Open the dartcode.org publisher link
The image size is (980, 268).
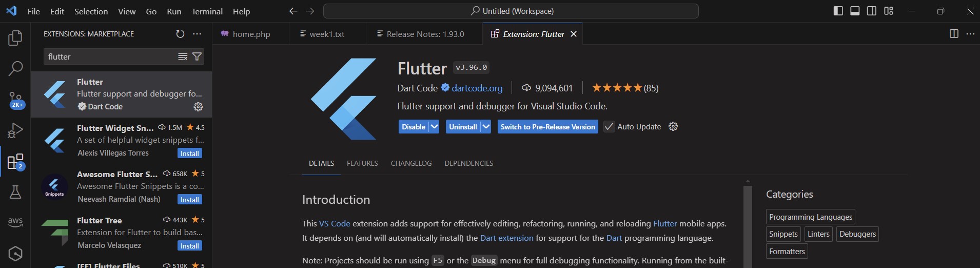[477, 88]
